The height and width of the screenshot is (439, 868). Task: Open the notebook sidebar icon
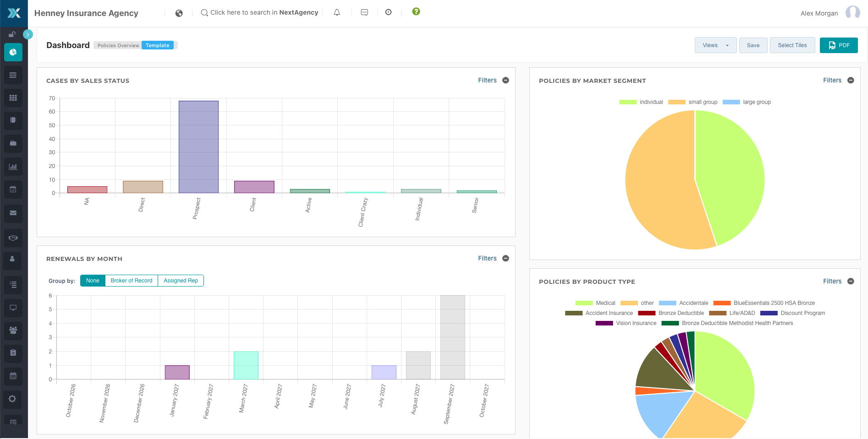point(13,120)
